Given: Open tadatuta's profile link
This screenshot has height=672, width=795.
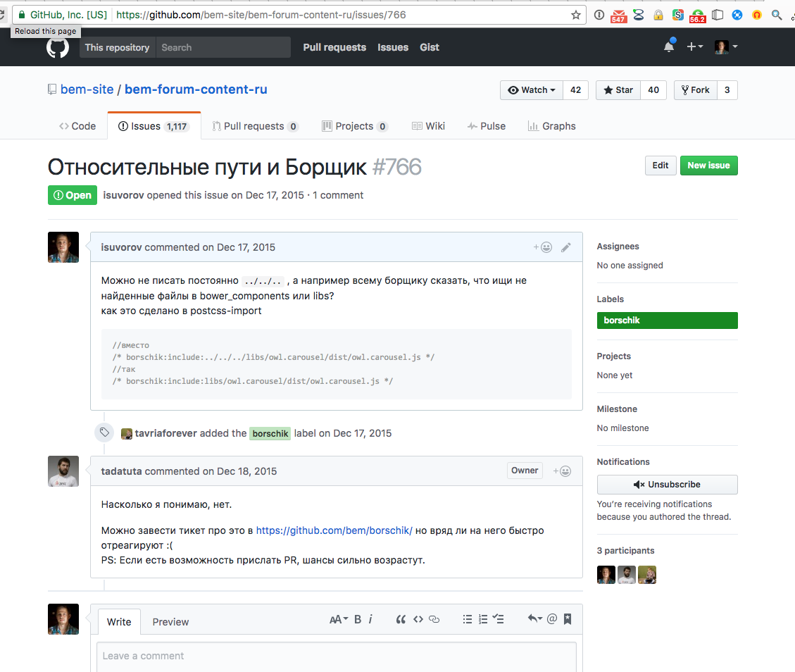Looking at the screenshot, I should pyautogui.click(x=121, y=471).
